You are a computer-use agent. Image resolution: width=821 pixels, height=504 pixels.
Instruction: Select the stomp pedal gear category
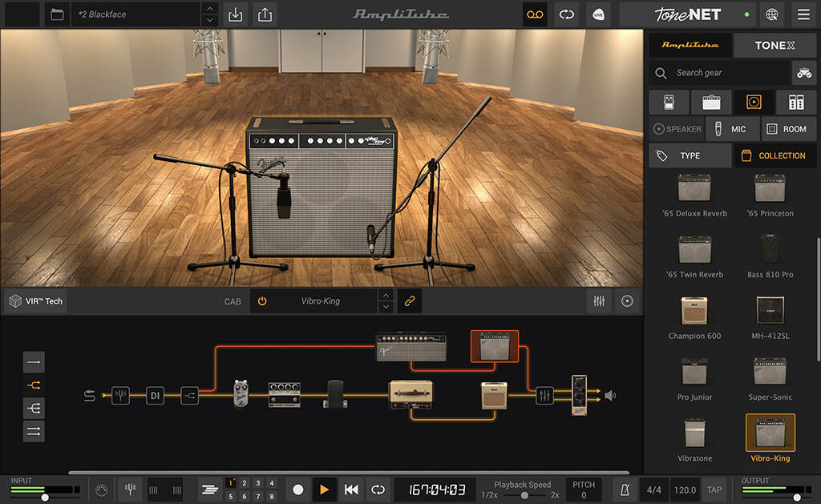pos(668,102)
